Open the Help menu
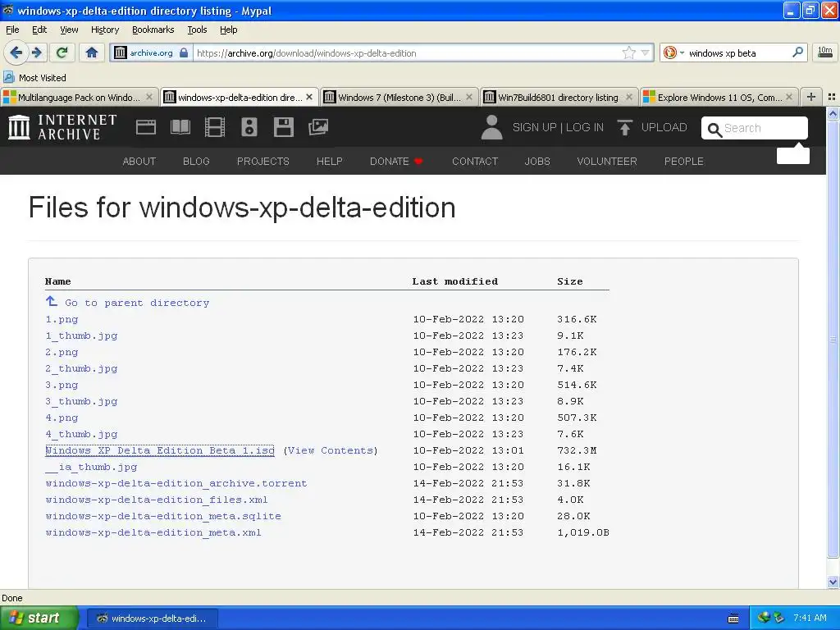Screen dimensions: 840x630 click(x=228, y=30)
